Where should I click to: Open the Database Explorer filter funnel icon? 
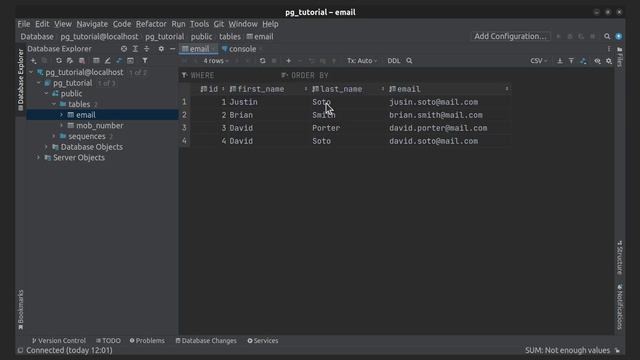(x=144, y=61)
